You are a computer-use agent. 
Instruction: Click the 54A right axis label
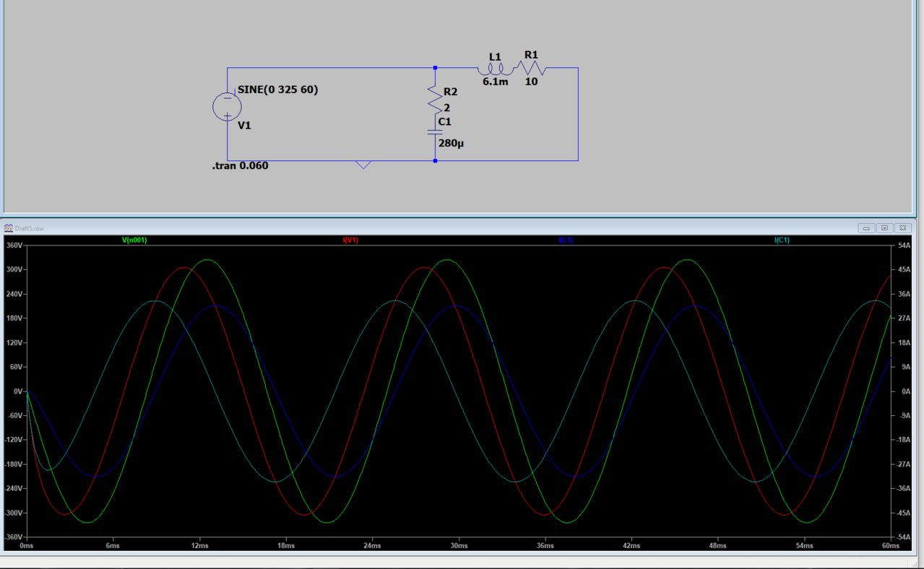[x=904, y=246]
